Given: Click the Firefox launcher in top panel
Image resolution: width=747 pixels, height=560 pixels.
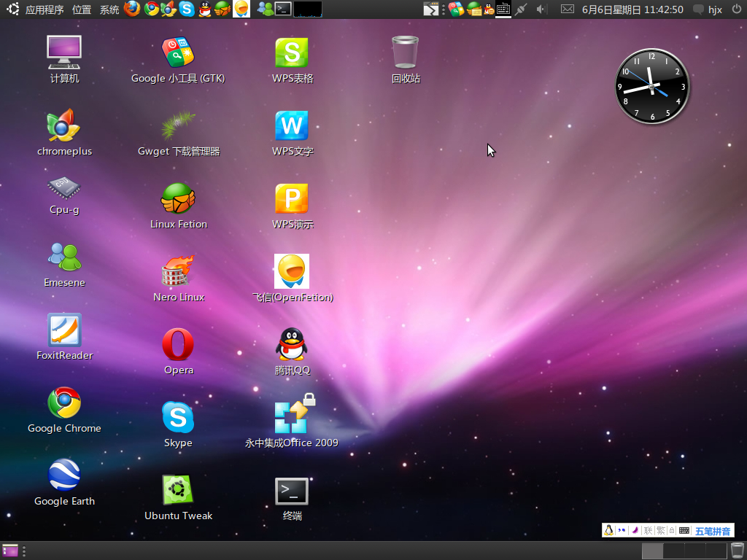Looking at the screenshot, I should coord(132,9).
